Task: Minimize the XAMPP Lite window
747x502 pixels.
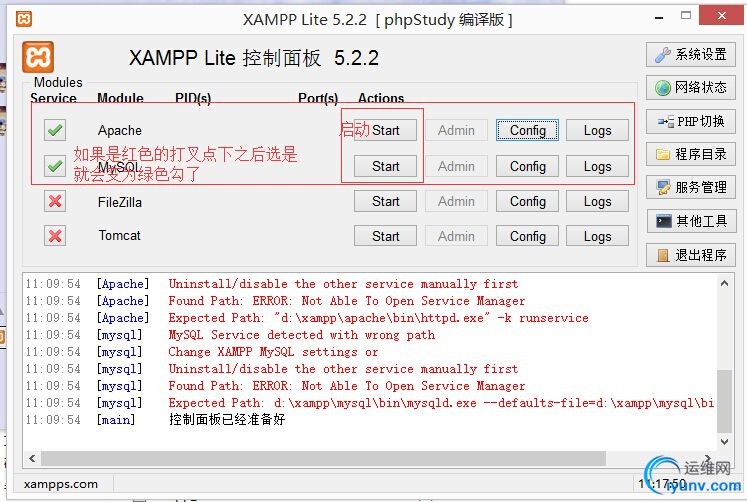Action: pos(659,18)
